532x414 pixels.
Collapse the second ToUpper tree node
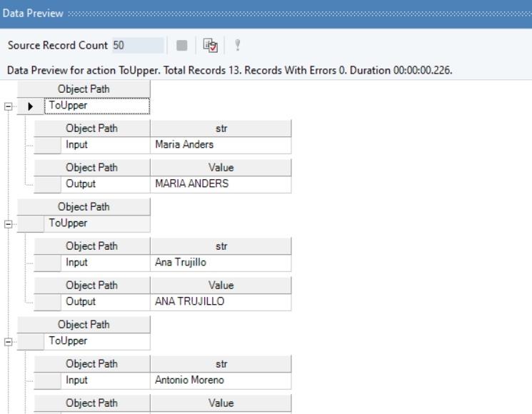[x=8, y=223]
